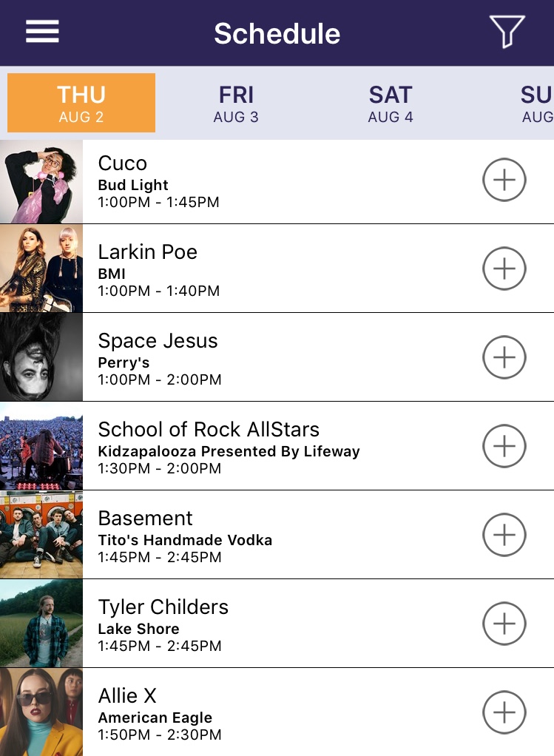This screenshot has height=756, width=554.
Task: Open the Basement artist name link
Action: [x=146, y=519]
